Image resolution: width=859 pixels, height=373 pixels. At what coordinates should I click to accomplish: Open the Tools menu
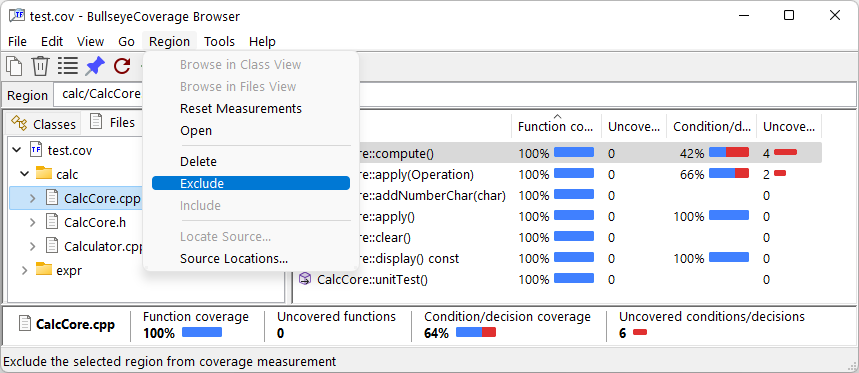pos(220,42)
